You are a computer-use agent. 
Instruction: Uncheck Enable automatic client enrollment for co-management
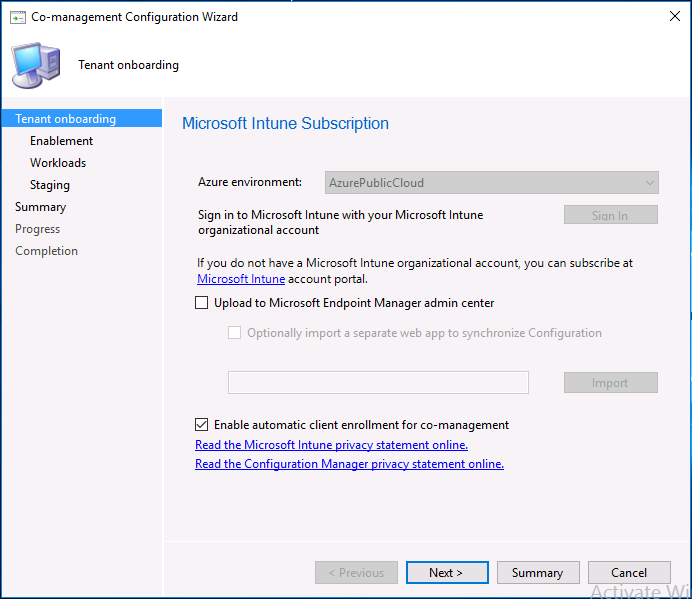202,425
